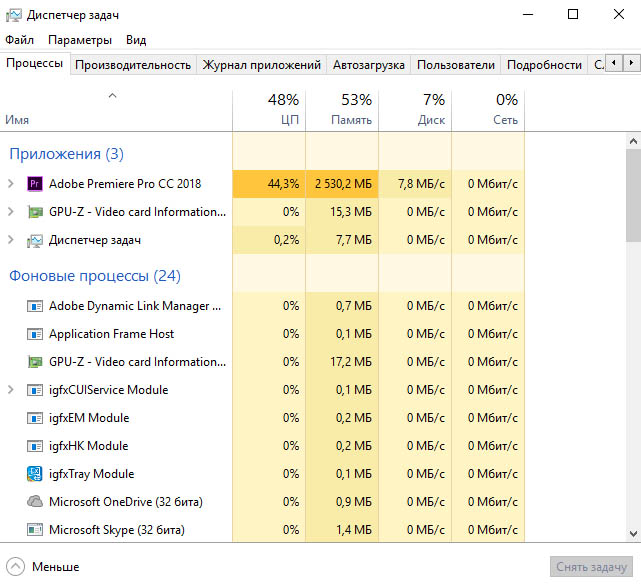Click the vertical scrollbar thumb
The width and height of the screenshot is (641, 588).
point(633,195)
